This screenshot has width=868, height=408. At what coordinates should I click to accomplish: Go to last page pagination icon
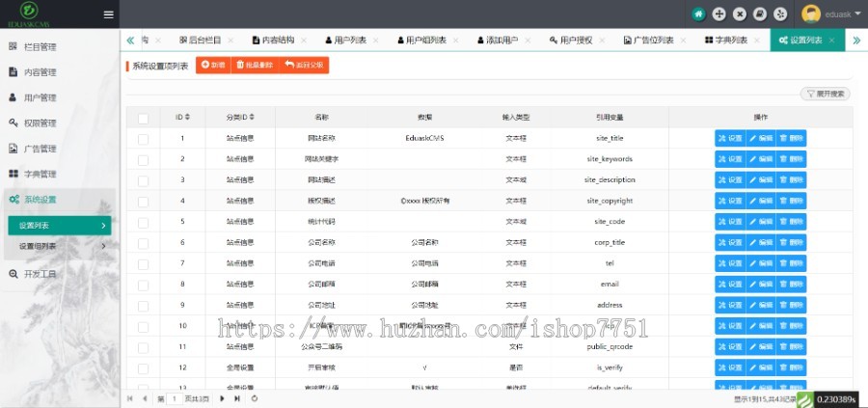[237, 398]
